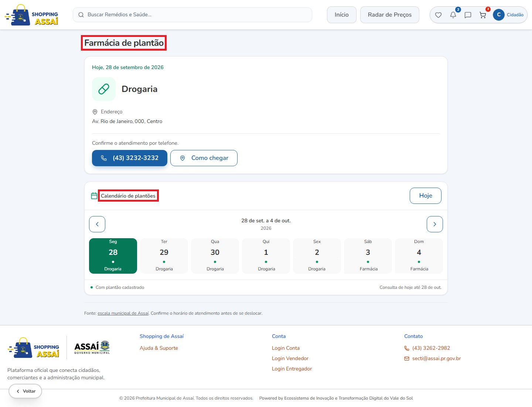Call the pharmacy at (43) 3232-3232
This screenshot has height=407, width=532.
point(130,158)
